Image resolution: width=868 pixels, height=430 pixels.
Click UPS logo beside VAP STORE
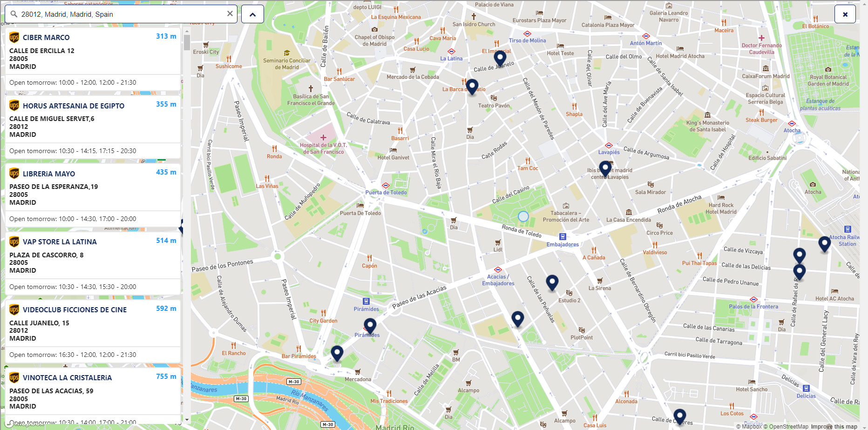pos(14,242)
